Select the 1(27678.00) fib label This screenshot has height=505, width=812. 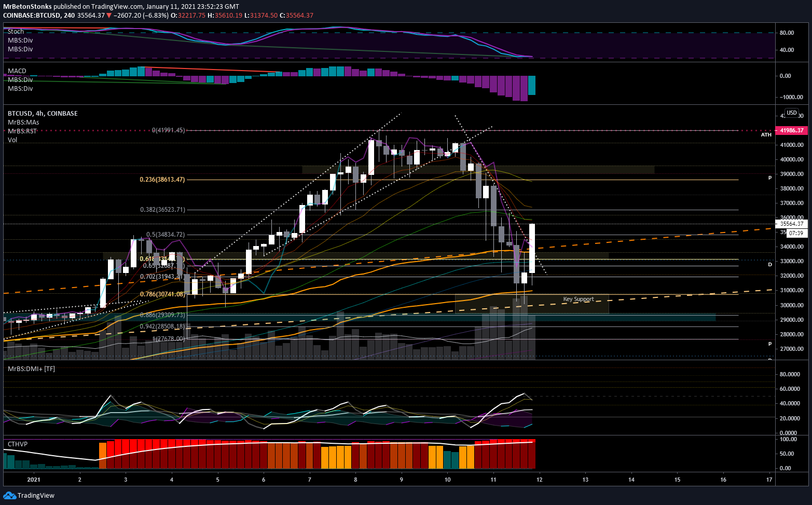(x=169, y=339)
